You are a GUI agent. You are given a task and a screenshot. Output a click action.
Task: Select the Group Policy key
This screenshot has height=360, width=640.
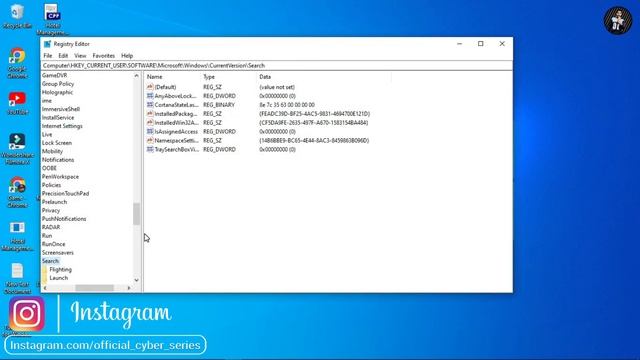58,84
